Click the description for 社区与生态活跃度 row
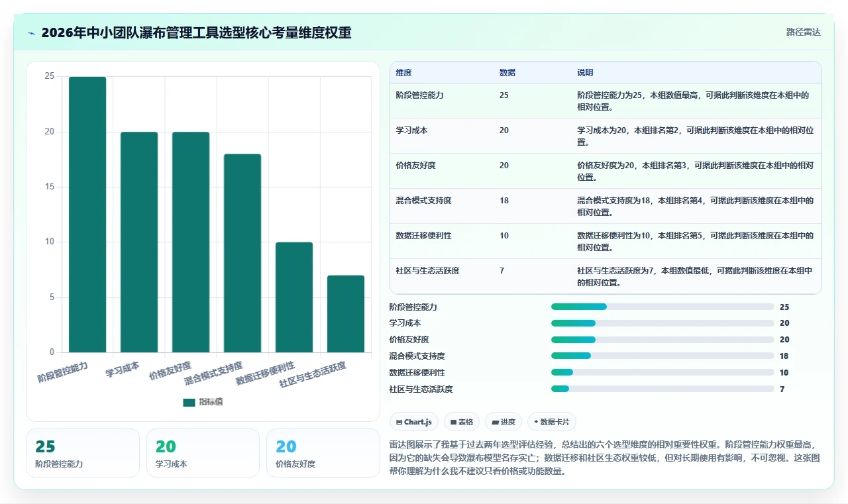This screenshot has height=504, width=848. [x=695, y=277]
